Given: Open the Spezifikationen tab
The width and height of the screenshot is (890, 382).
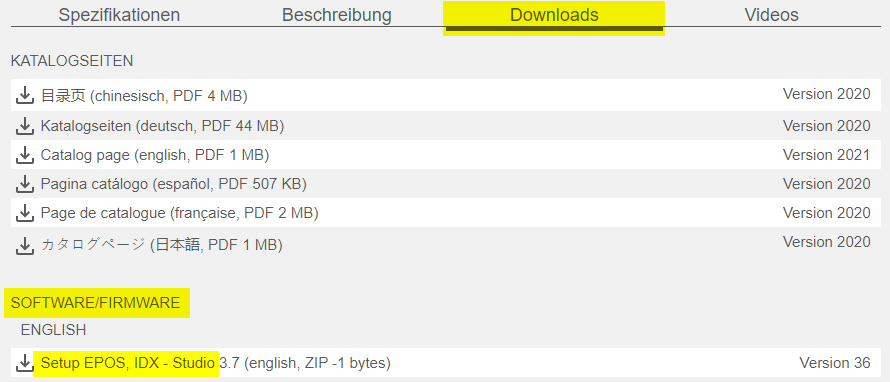Looking at the screenshot, I should (119, 15).
